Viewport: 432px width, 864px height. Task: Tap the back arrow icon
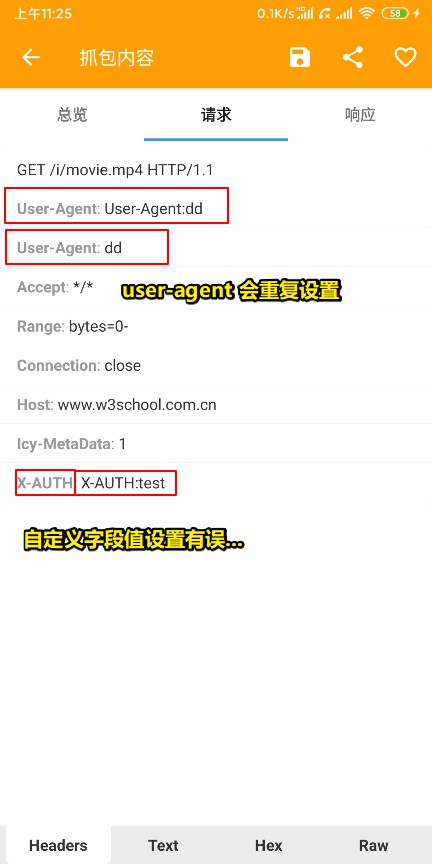[x=31, y=57]
